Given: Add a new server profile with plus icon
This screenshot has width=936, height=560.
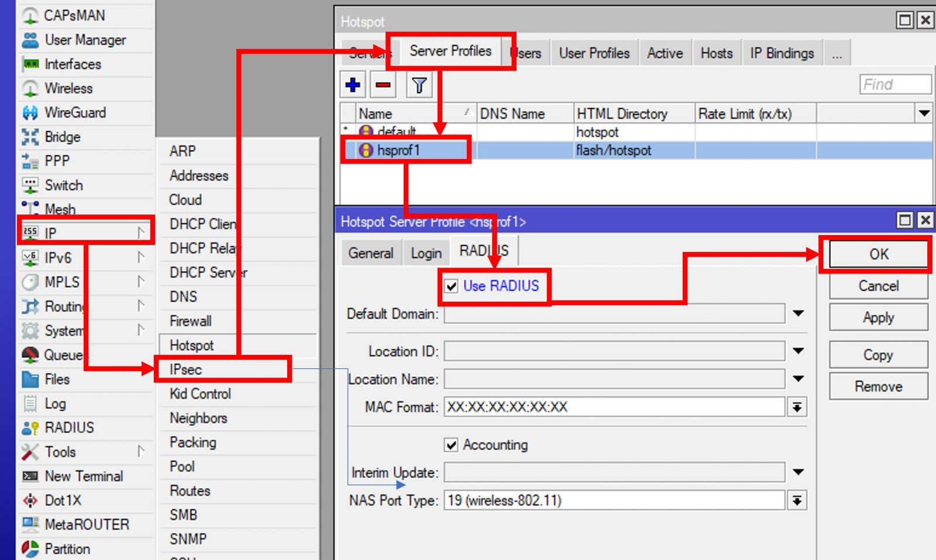Looking at the screenshot, I should (x=353, y=85).
